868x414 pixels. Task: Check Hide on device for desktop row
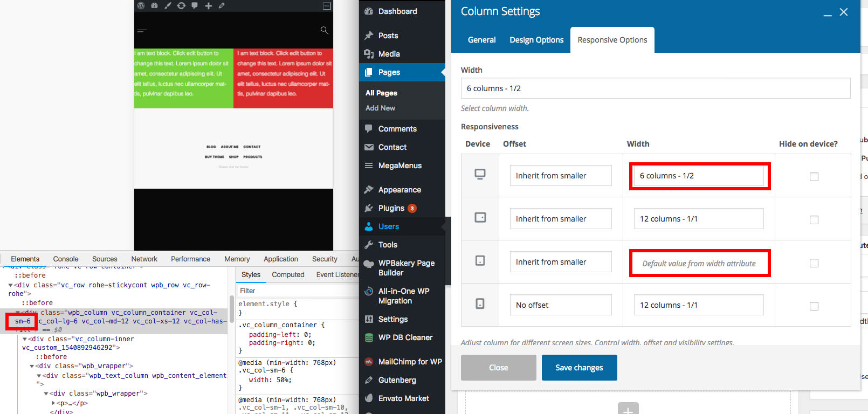click(x=814, y=177)
